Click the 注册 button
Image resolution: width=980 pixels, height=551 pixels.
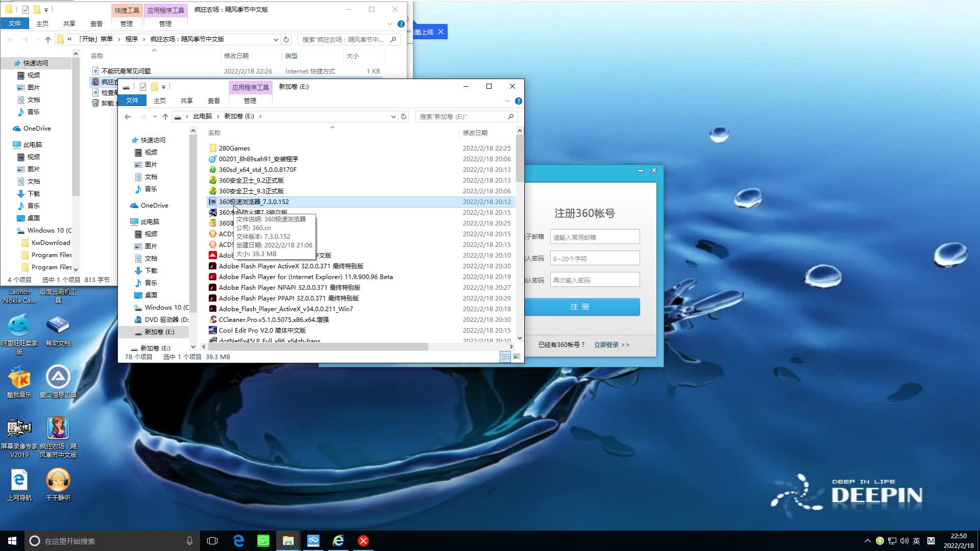(x=581, y=307)
